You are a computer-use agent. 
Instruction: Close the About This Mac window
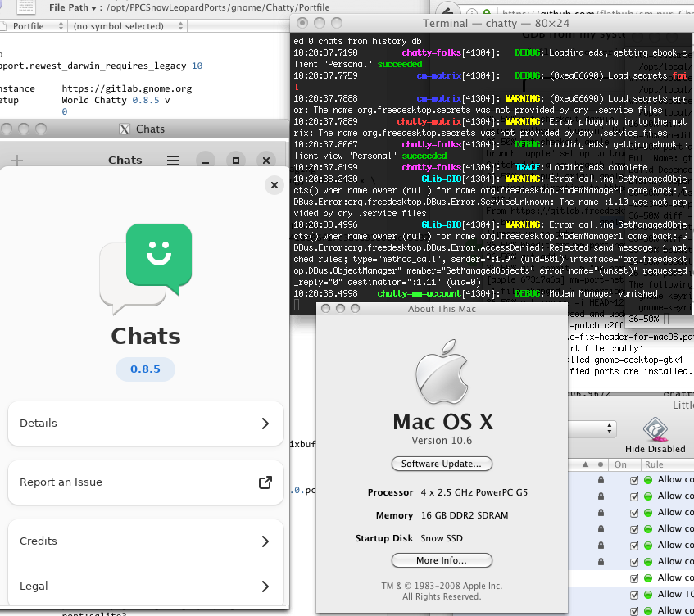(x=326, y=309)
